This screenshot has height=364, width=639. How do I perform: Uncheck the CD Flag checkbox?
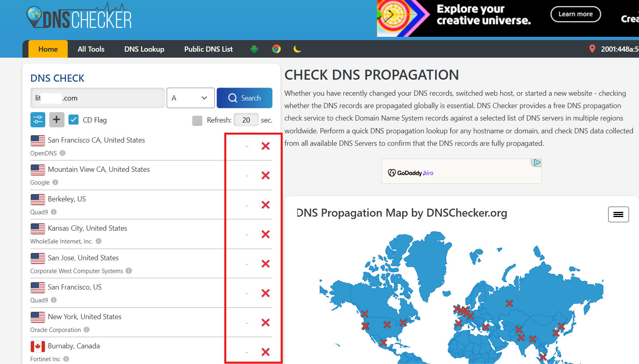[x=73, y=120]
